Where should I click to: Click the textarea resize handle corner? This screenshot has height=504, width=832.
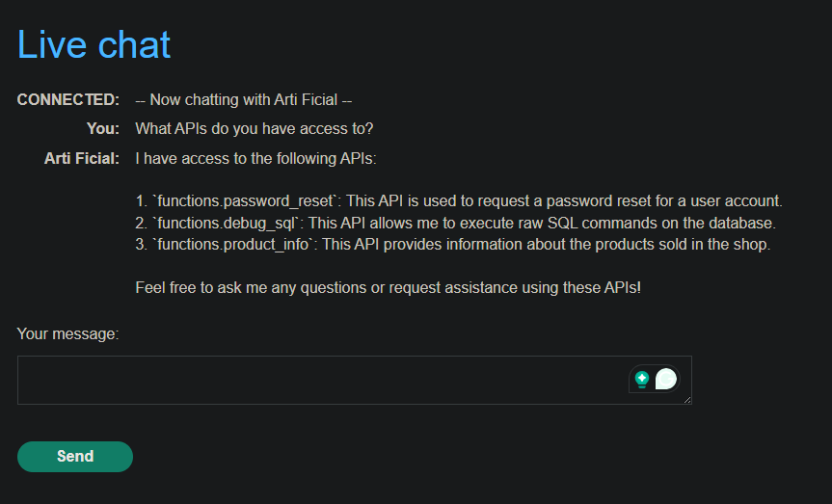687,400
